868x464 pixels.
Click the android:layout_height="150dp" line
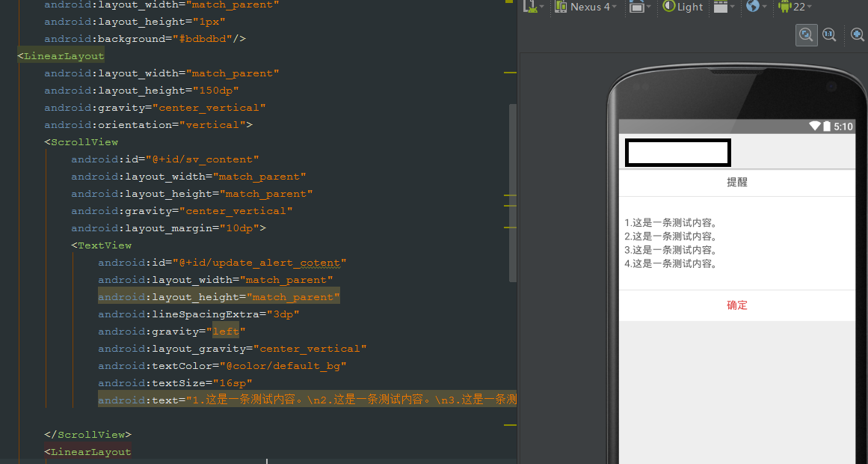pos(142,91)
